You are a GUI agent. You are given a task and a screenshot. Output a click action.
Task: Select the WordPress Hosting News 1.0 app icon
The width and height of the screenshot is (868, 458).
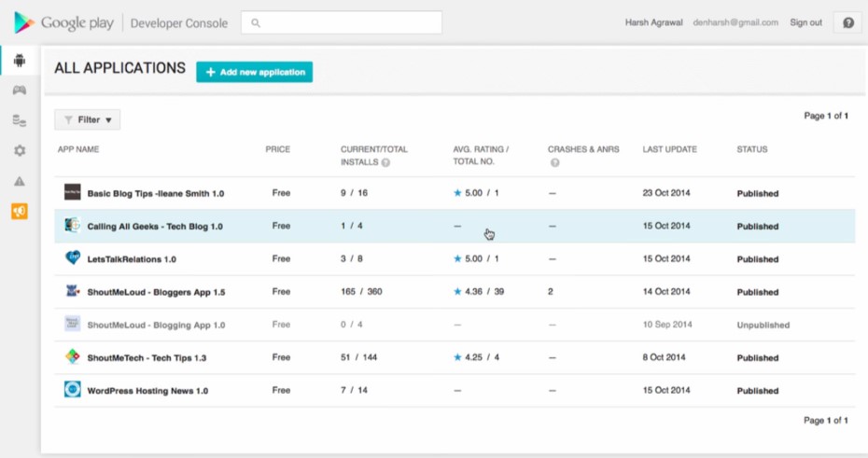(73, 389)
